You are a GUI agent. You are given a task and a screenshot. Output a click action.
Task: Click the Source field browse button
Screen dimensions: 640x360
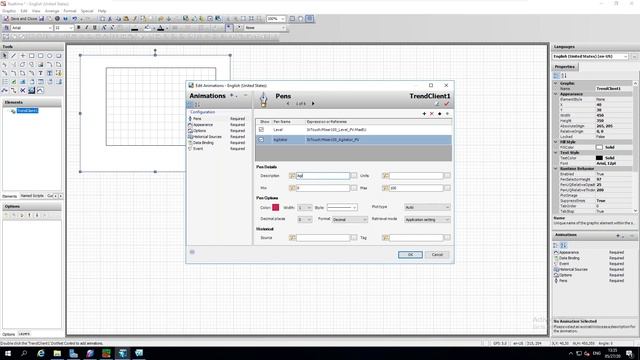354,238
